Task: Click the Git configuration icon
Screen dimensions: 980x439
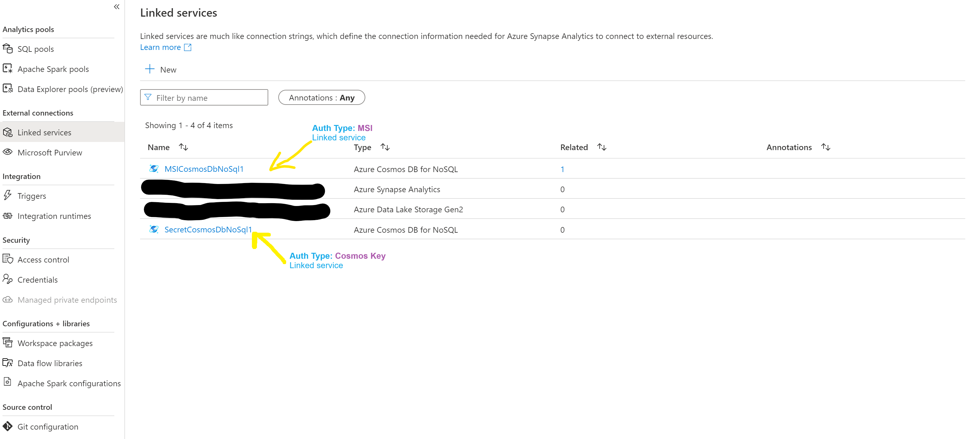Action: (8, 426)
